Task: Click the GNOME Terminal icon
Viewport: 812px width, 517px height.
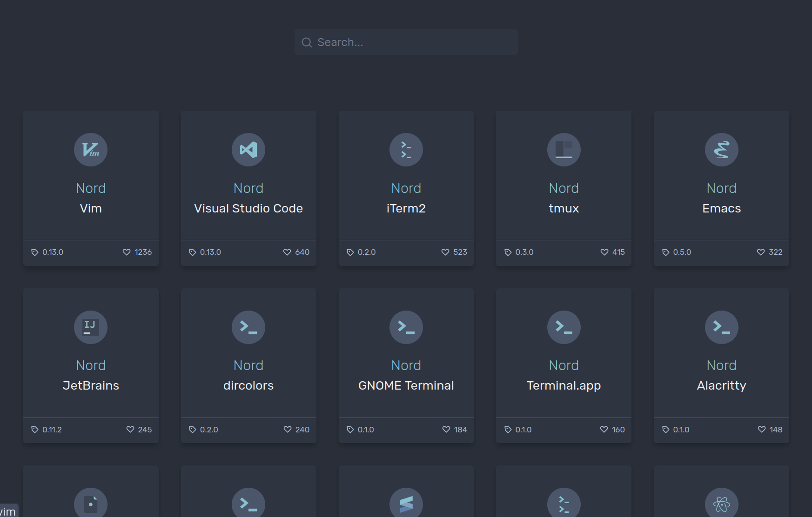Action: pyautogui.click(x=406, y=327)
